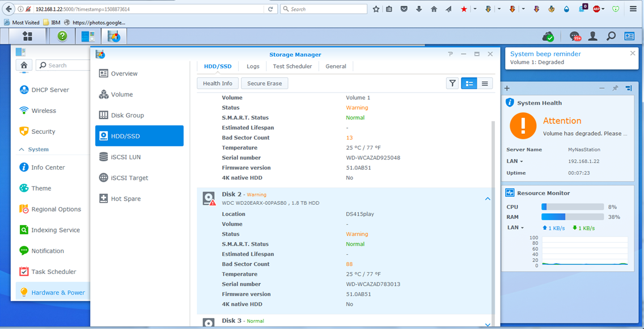Click the DSM taskbar search magnifier

point(611,36)
